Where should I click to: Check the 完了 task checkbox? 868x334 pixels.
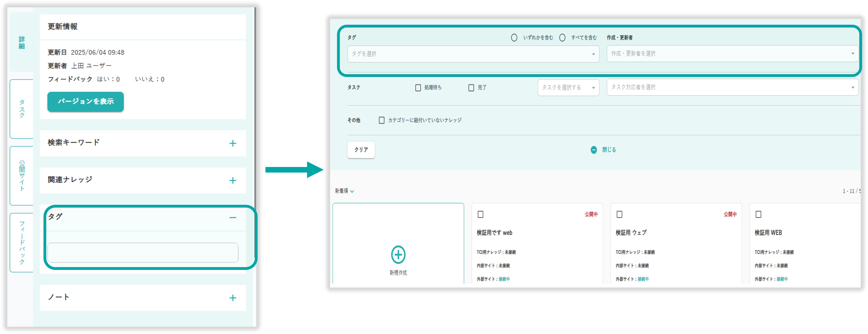[471, 88]
